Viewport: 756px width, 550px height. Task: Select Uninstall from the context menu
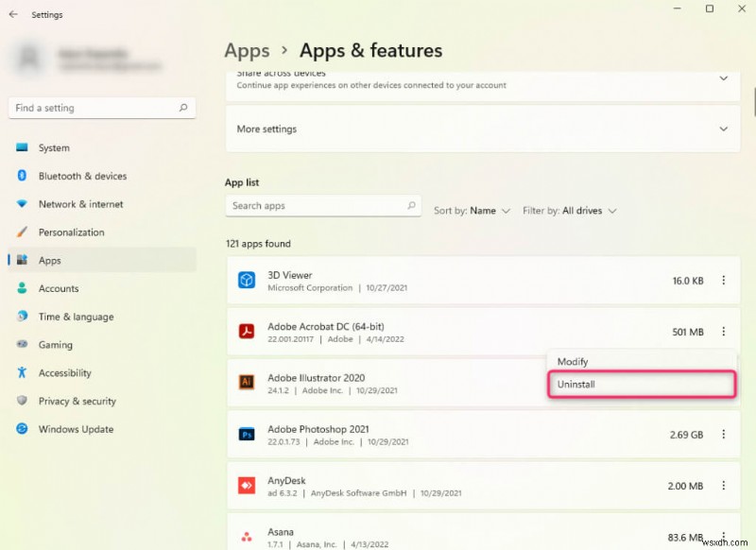click(642, 385)
